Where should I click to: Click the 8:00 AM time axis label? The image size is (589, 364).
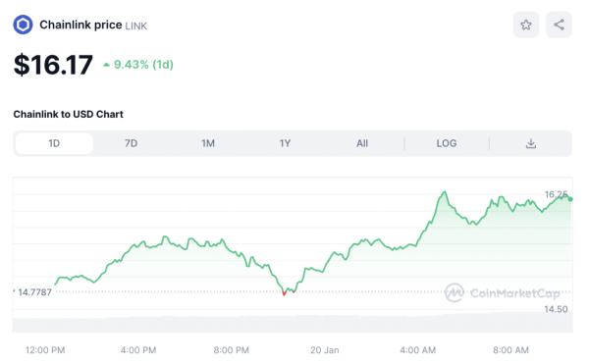pos(510,350)
